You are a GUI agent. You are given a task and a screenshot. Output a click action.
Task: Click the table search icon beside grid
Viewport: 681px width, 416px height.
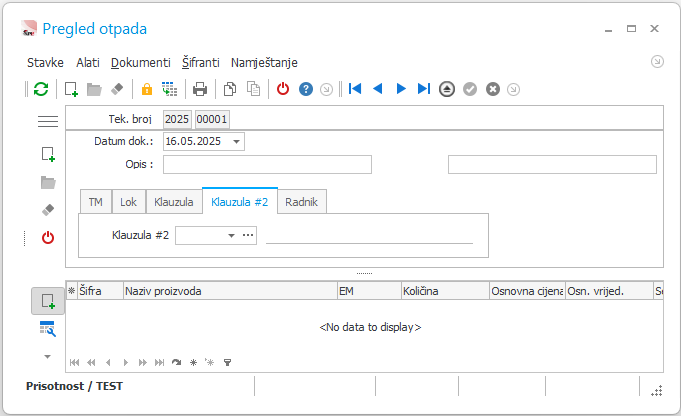pos(48,329)
